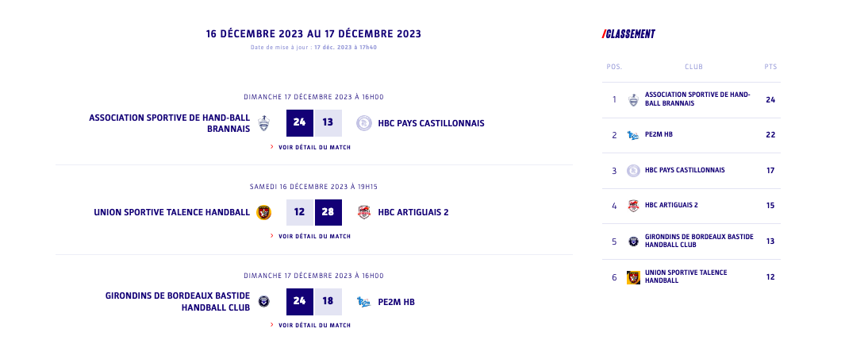Select Union Sportive Talence logo in the classement table
The height and width of the screenshot is (344, 868).
633,277
